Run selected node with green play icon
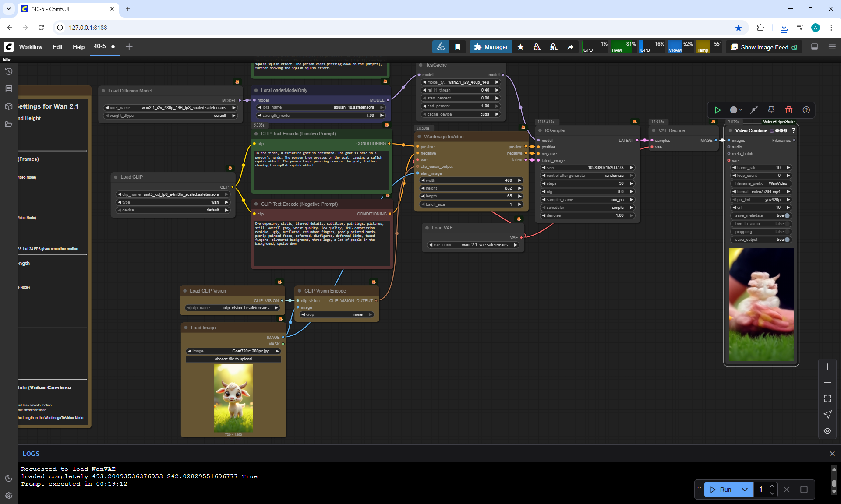Image resolution: width=841 pixels, height=504 pixels. pos(717,110)
